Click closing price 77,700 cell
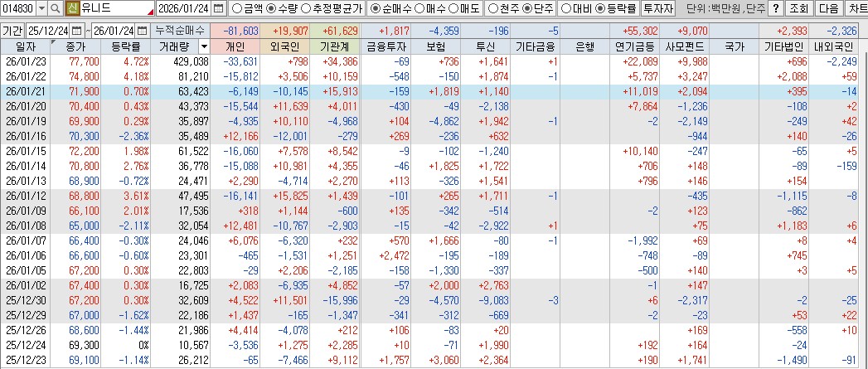The width and height of the screenshot is (868, 369). click(75, 61)
